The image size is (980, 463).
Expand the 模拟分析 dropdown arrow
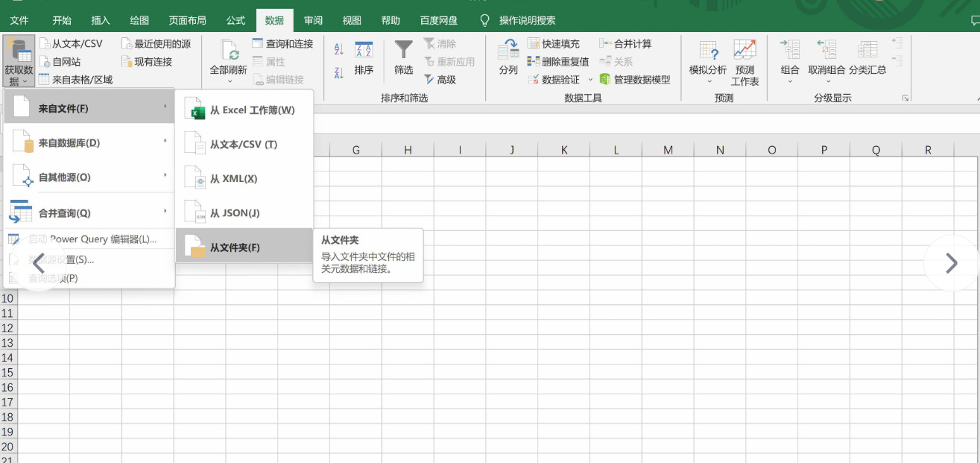pos(708,81)
